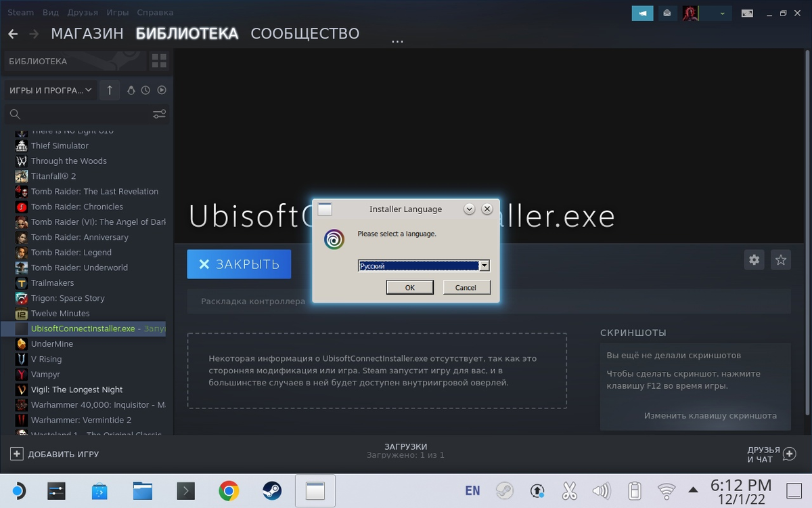812x508 pixels.
Task: Expand the ИГРЫ И ПРОГРА... filter dropdown
Action: coord(51,90)
